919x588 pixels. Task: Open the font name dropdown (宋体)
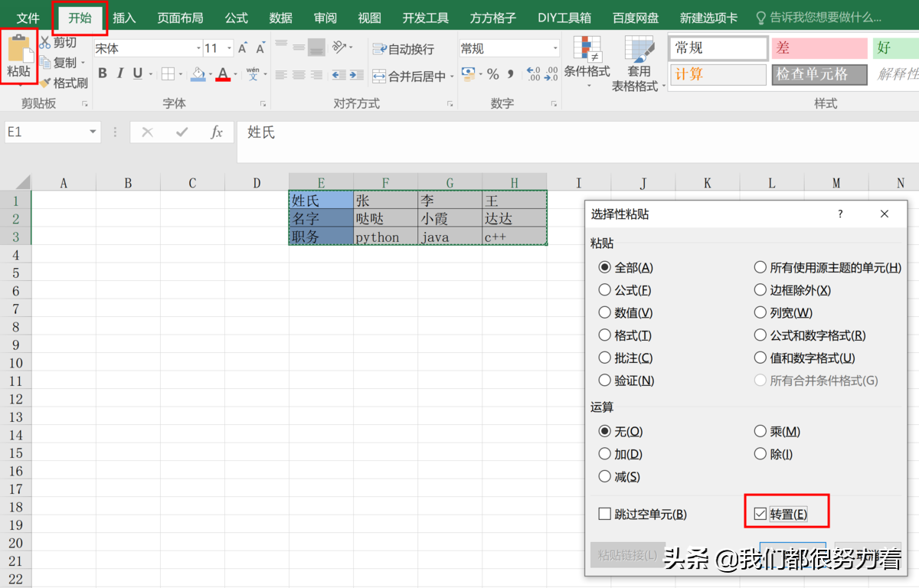pos(198,48)
